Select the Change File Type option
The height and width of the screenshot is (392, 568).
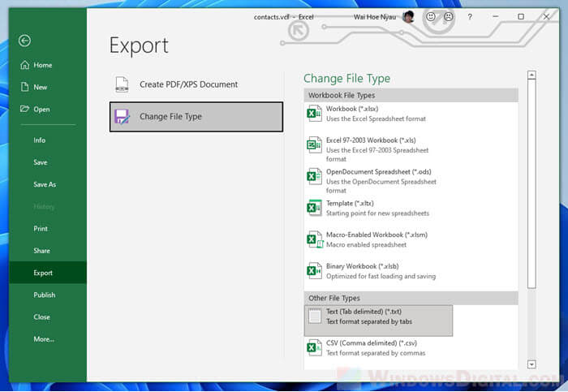pos(196,117)
